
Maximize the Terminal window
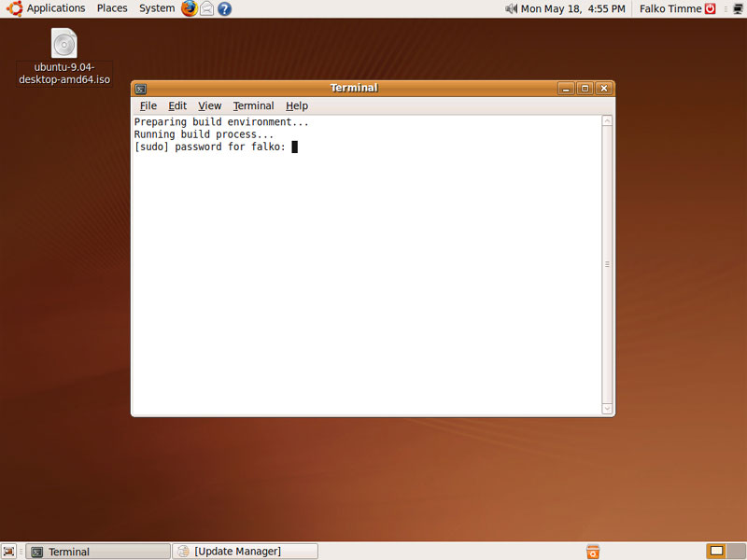tap(585, 89)
